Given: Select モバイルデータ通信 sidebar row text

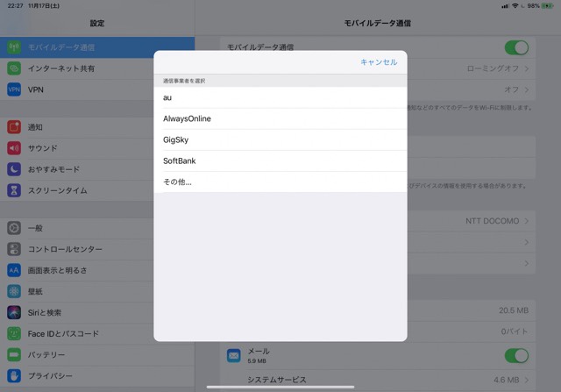Looking at the screenshot, I should click(x=61, y=47).
